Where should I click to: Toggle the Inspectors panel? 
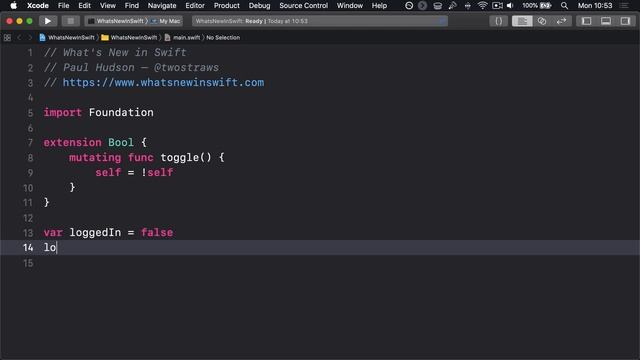click(x=625, y=21)
